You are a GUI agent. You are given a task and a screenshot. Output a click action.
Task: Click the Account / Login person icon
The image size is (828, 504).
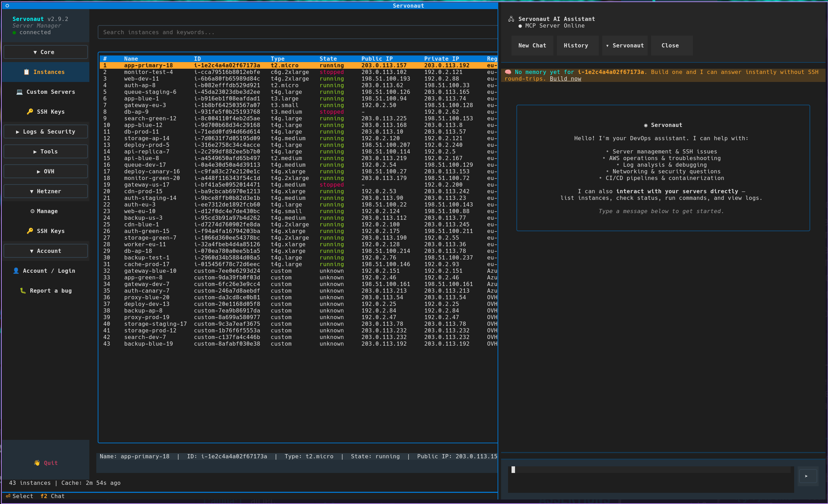pos(16,271)
